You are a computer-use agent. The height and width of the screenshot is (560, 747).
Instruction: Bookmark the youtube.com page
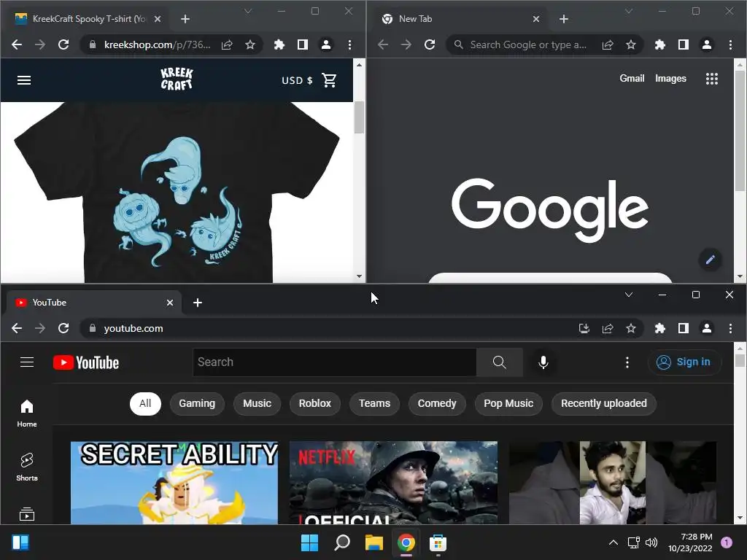pos(631,329)
